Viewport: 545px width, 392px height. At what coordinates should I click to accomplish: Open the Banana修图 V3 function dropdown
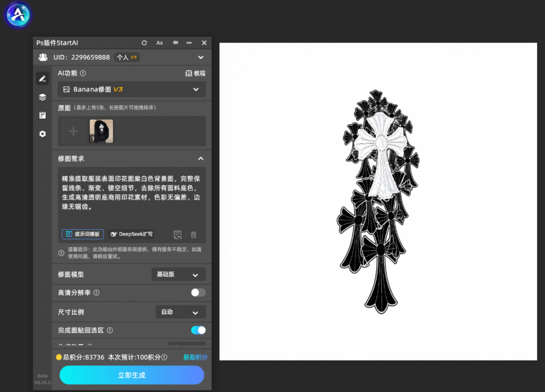click(x=132, y=89)
